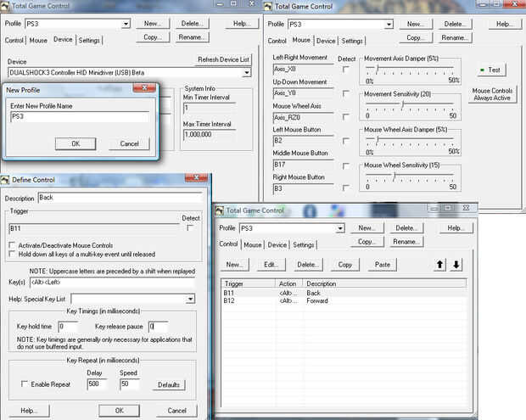Enable Detect checkbox in Define Control trigger
The width and height of the screenshot is (526, 420).
[190, 227]
